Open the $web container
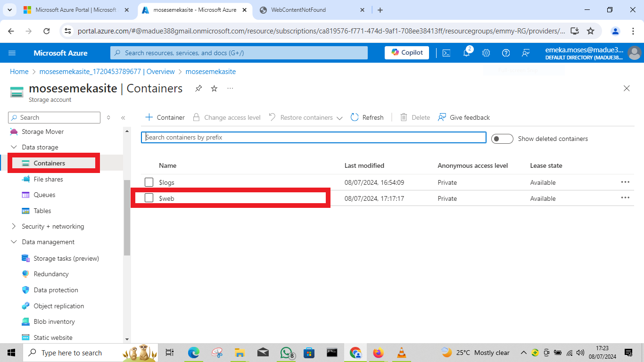 [167, 198]
